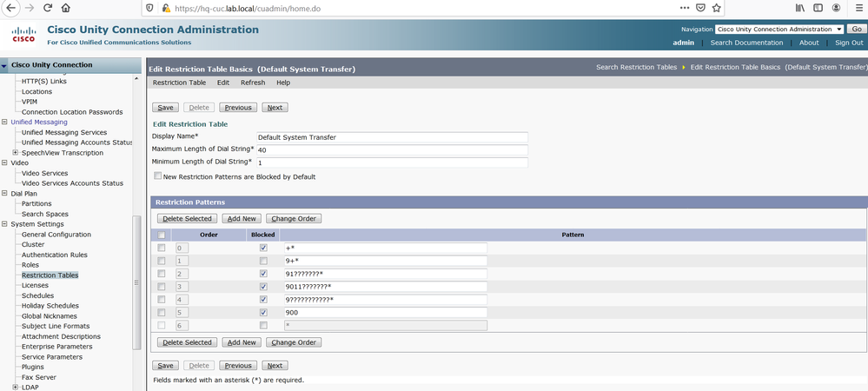The height and width of the screenshot is (391, 868).
Task: Open the Help menu
Action: pos(283,83)
